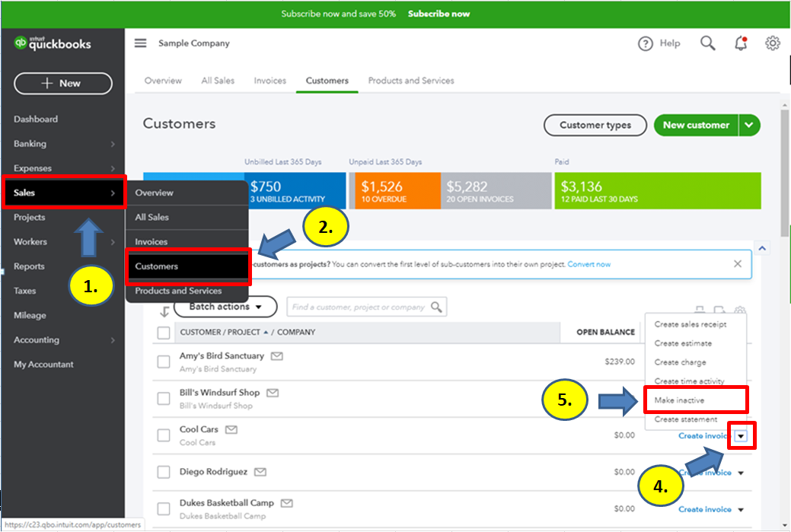Click the email icon beside Cool Cars
The height and width of the screenshot is (532, 791).
coord(231,430)
